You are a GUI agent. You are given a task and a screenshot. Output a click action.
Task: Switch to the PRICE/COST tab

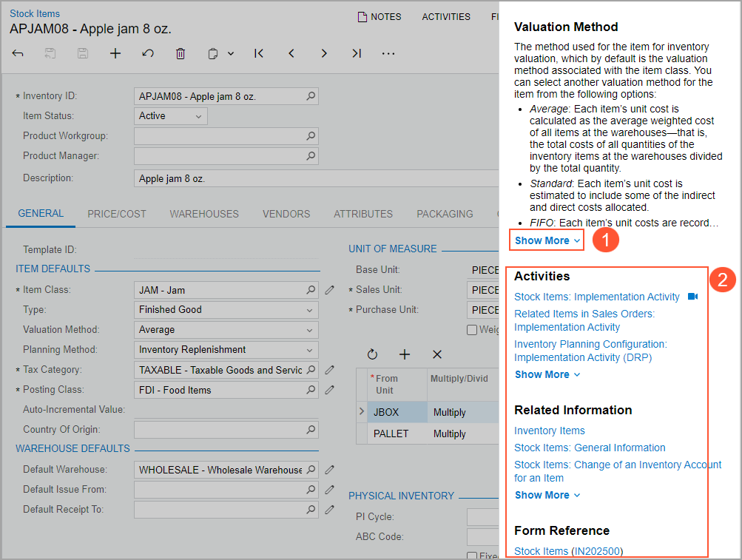pos(117,214)
